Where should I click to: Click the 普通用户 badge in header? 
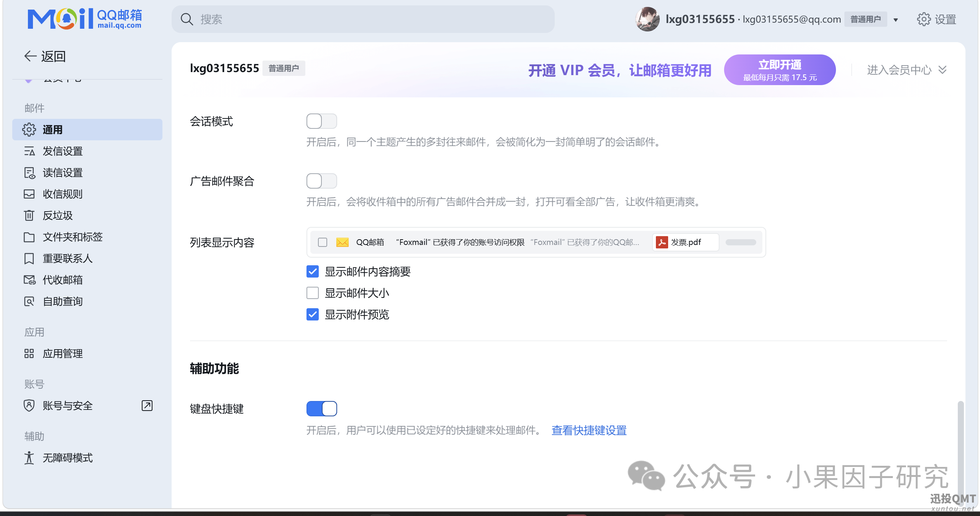coord(865,19)
